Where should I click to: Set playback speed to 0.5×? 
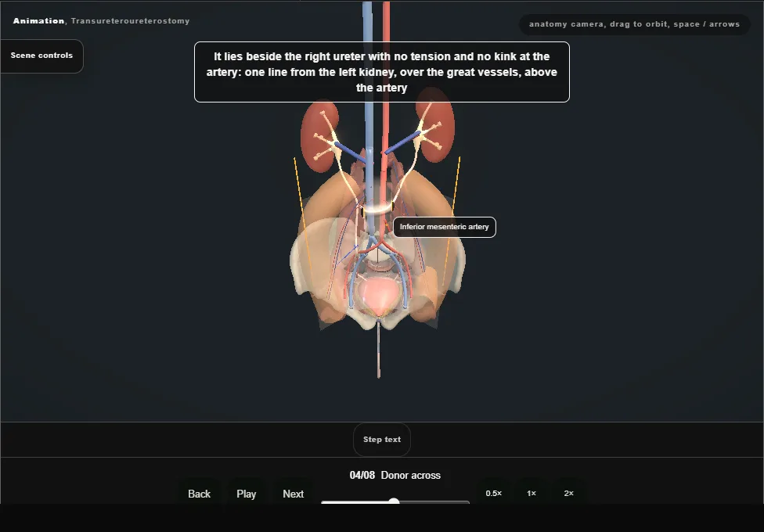pyautogui.click(x=494, y=494)
